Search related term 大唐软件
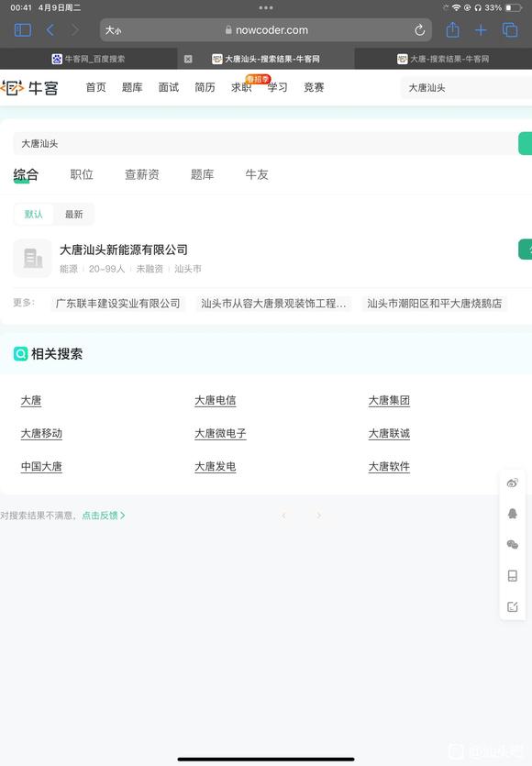Viewport: 532px width, 766px height. tap(389, 467)
